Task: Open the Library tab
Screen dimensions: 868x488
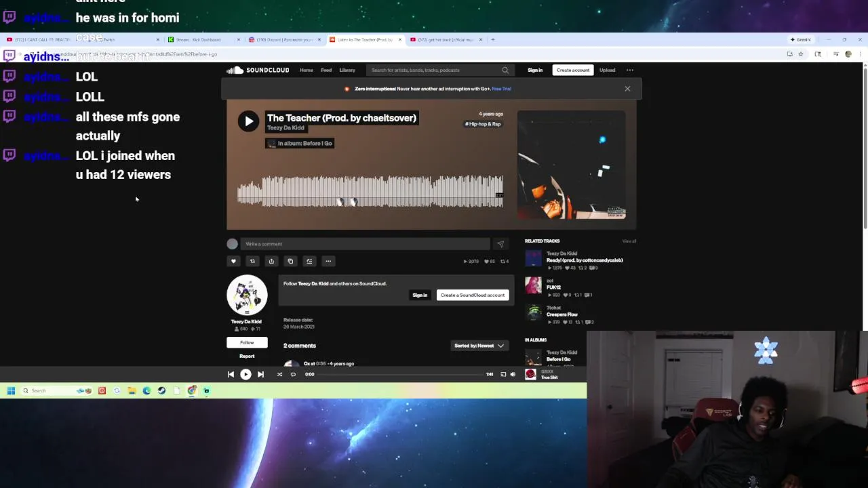Action: coord(347,70)
